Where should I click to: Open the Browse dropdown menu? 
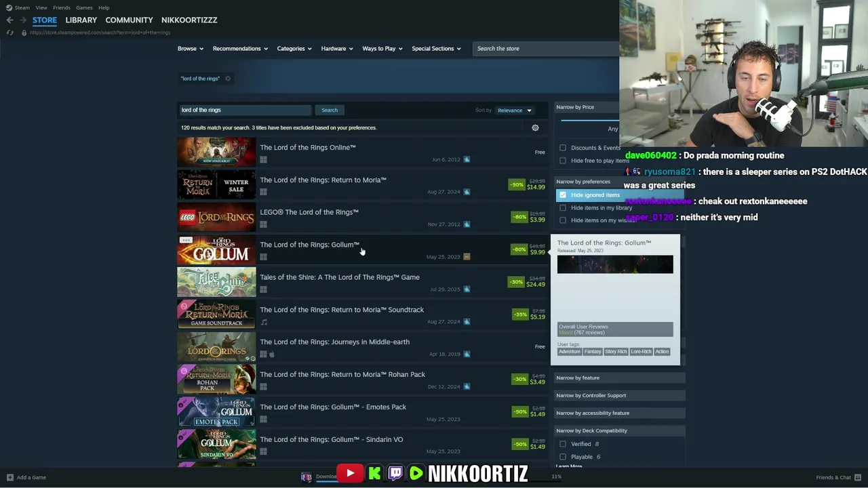(190, 49)
